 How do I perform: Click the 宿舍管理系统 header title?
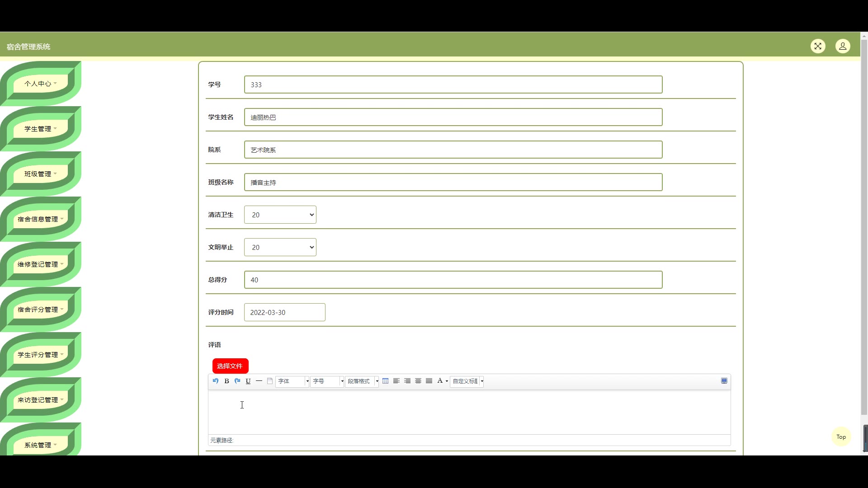point(28,47)
